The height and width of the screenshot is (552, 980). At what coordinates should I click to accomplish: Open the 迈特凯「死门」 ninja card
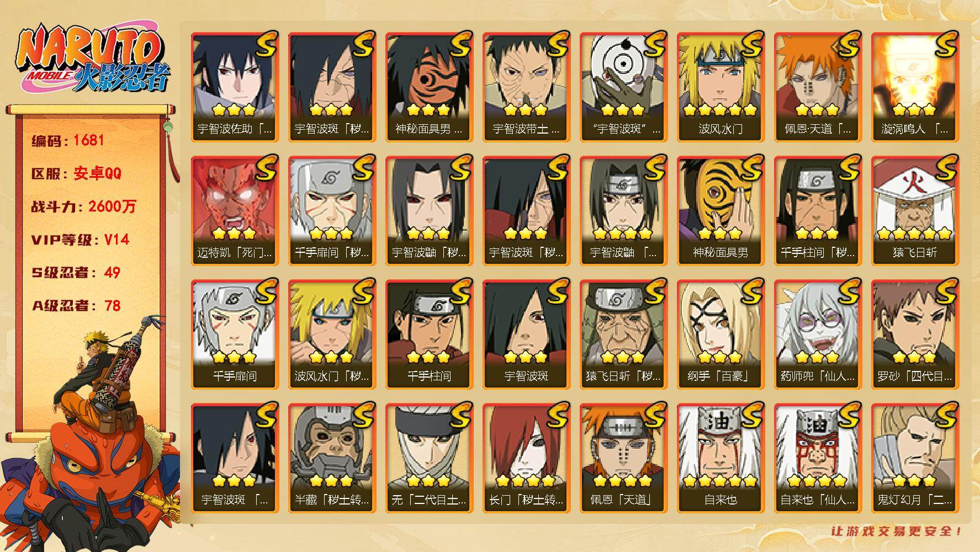pyautogui.click(x=235, y=211)
